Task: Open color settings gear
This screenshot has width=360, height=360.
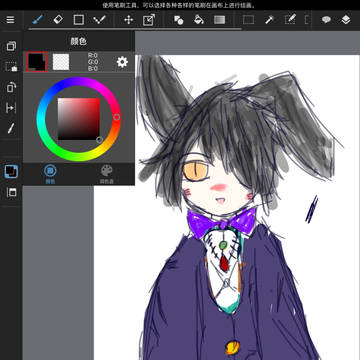Action: tap(122, 62)
